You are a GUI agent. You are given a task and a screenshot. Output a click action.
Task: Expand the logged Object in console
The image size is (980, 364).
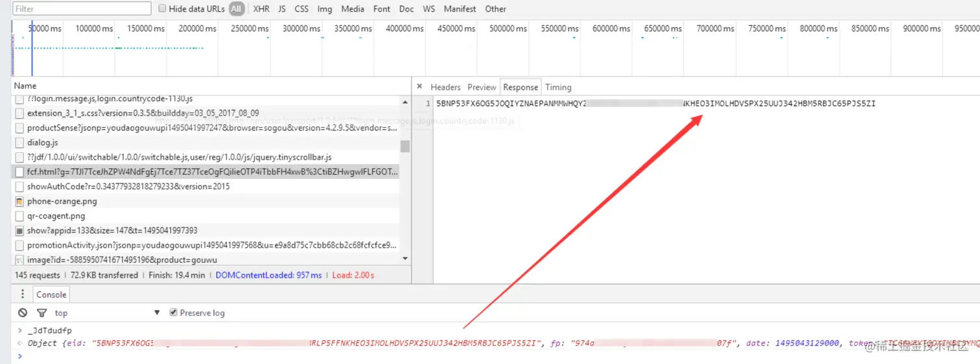pyautogui.click(x=19, y=343)
